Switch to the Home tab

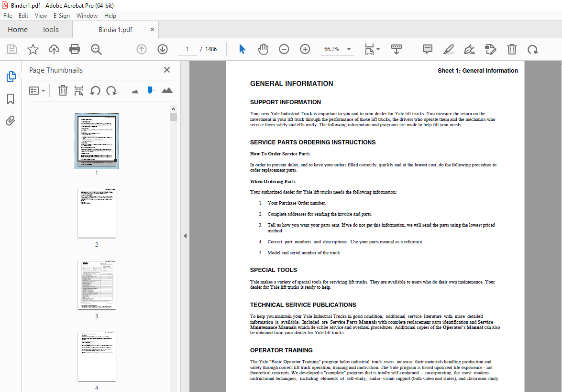tap(18, 29)
